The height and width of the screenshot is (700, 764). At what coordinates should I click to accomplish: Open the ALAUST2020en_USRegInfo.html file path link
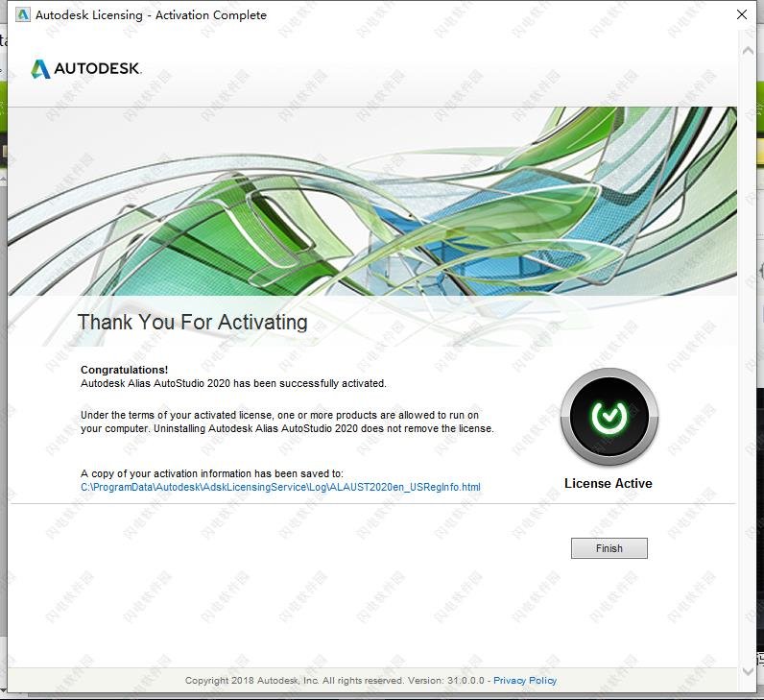tap(280, 487)
